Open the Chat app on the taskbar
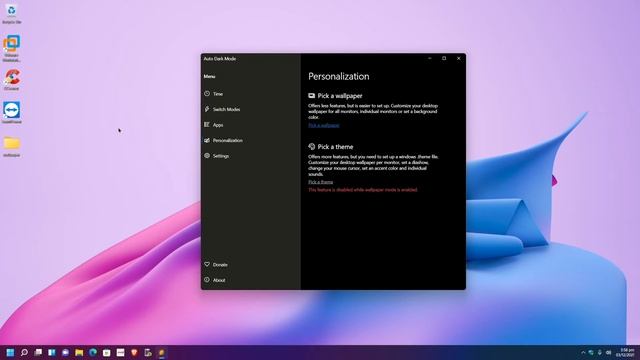640x360 pixels. (x=65, y=352)
